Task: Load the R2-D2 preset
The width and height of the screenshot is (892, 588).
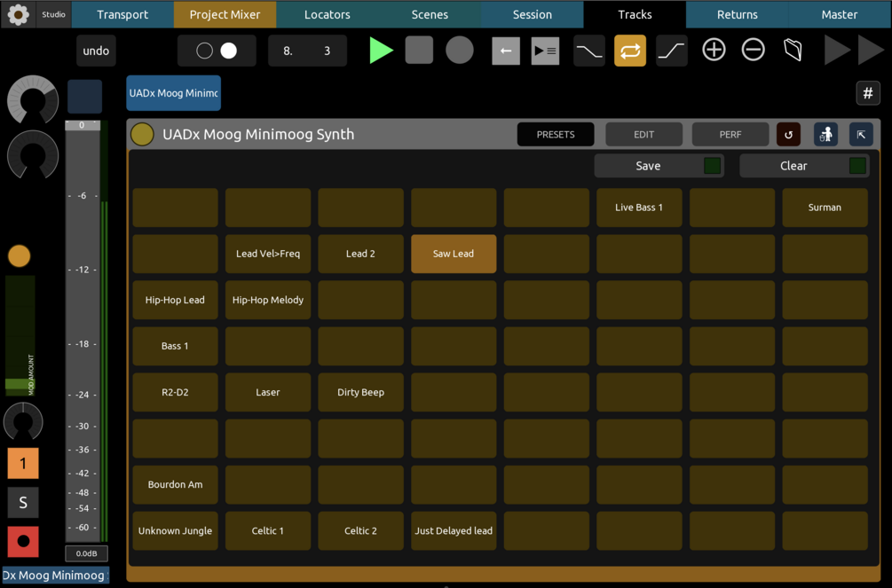Action: (x=175, y=392)
